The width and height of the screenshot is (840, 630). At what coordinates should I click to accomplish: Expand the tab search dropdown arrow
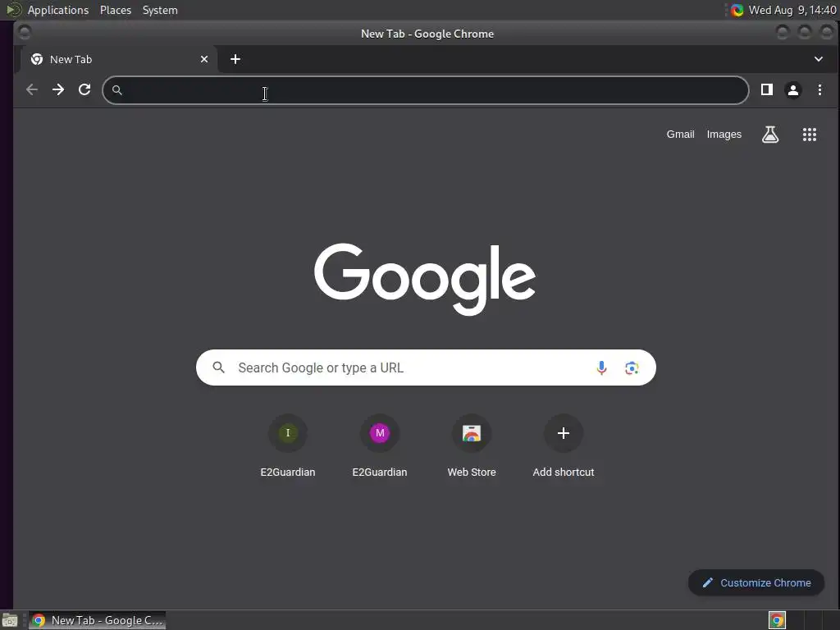click(819, 59)
